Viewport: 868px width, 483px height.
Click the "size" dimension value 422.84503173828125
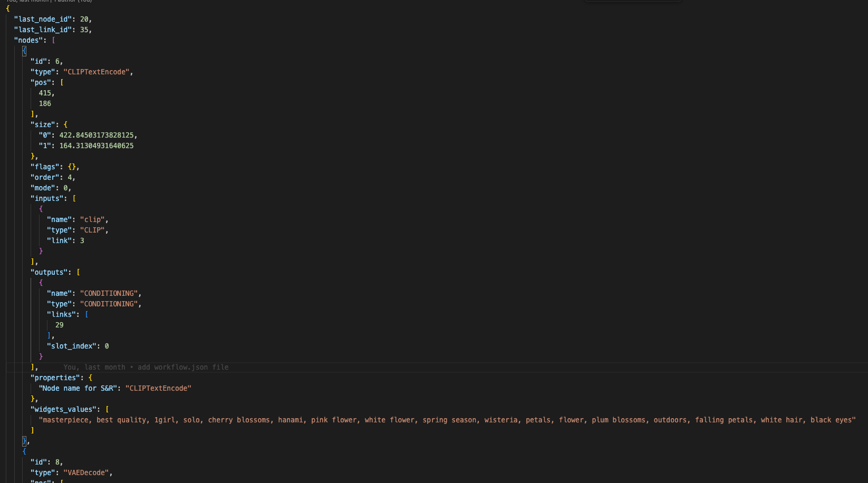click(98, 135)
